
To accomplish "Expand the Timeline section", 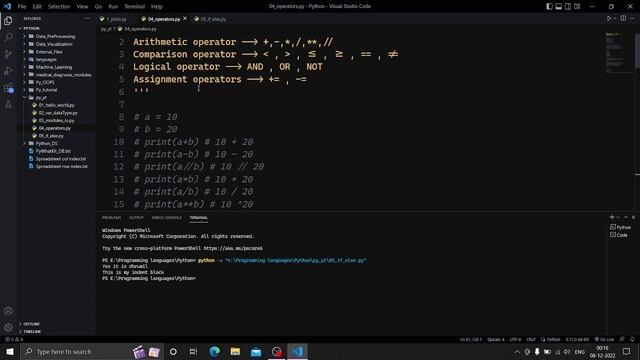I will coord(32,331).
